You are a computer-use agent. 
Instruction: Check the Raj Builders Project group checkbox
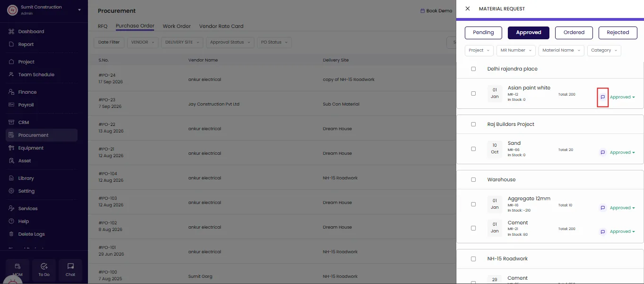click(473, 124)
